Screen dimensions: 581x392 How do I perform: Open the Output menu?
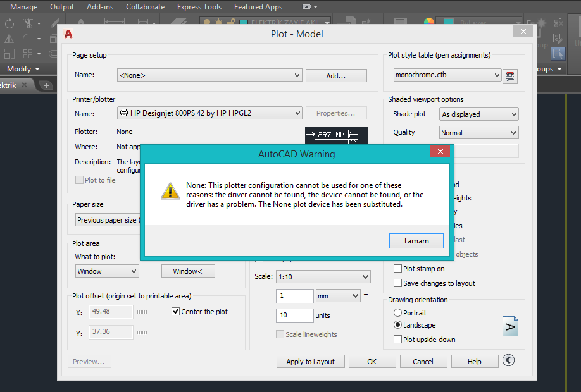click(x=61, y=7)
